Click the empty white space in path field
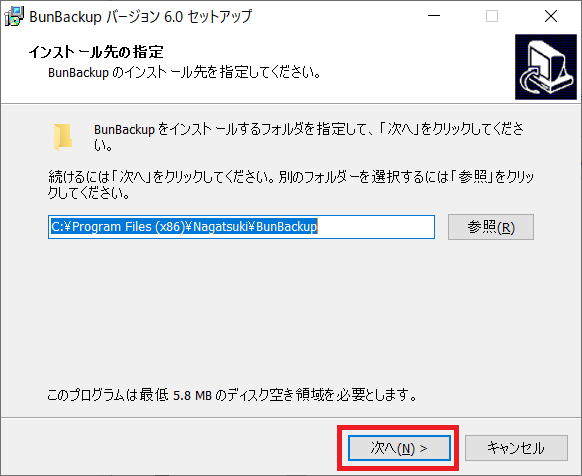Viewport: 582px width, 476px height. (375, 227)
